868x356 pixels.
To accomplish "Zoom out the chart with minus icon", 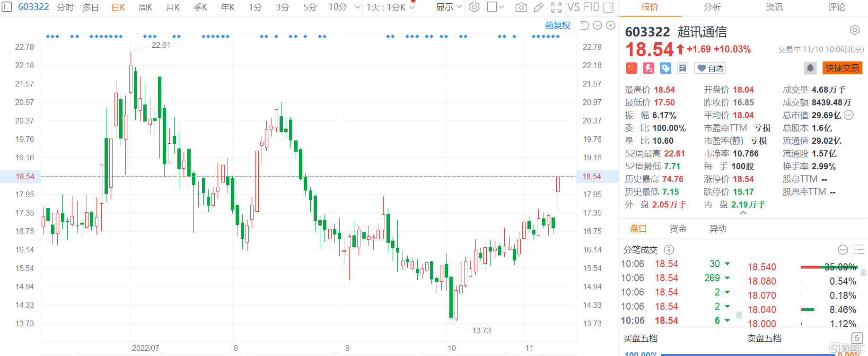I will (x=597, y=25).
